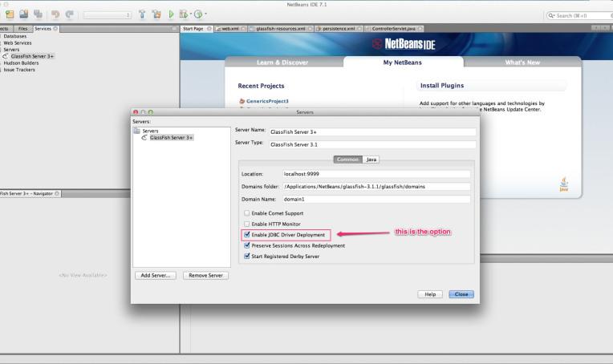Switch to Common tab in Servers dialog
Screen dimensions: 613x364
click(347, 160)
